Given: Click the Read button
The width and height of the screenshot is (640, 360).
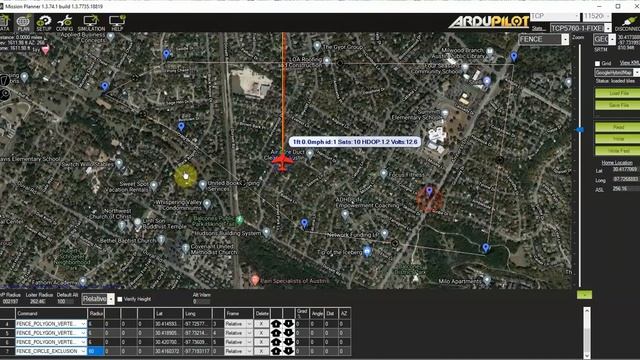Looking at the screenshot, I should point(618,127).
